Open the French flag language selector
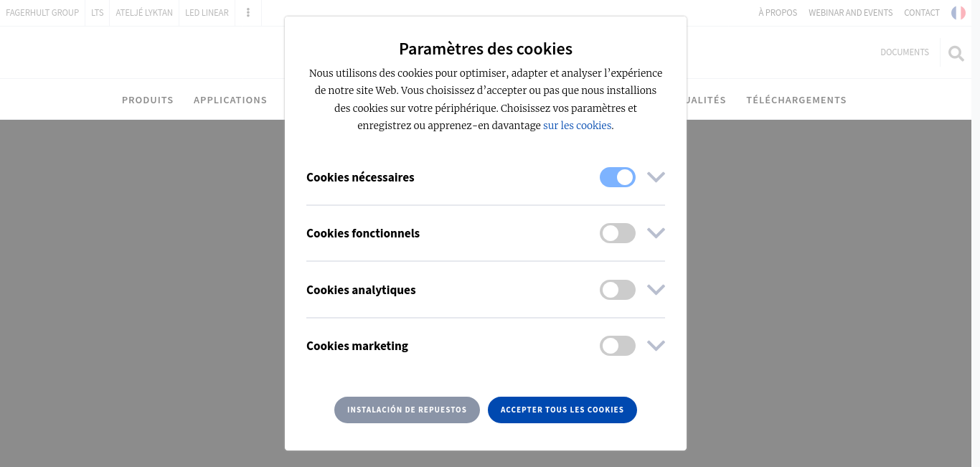This screenshot has height=467, width=980. [x=958, y=13]
